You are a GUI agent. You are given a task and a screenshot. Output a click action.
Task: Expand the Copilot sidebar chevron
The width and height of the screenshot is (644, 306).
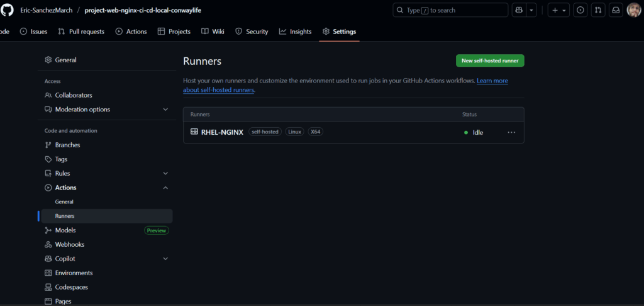[x=165, y=259]
